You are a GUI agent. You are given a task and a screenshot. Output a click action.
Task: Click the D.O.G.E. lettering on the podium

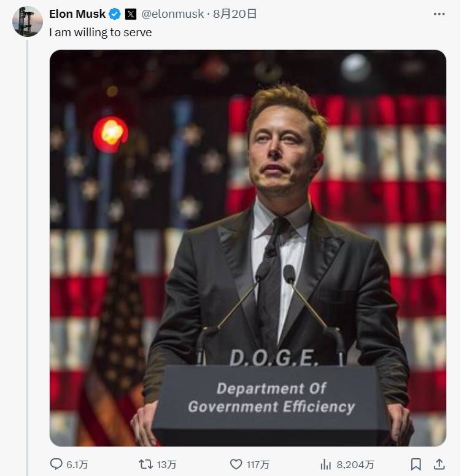tap(273, 357)
